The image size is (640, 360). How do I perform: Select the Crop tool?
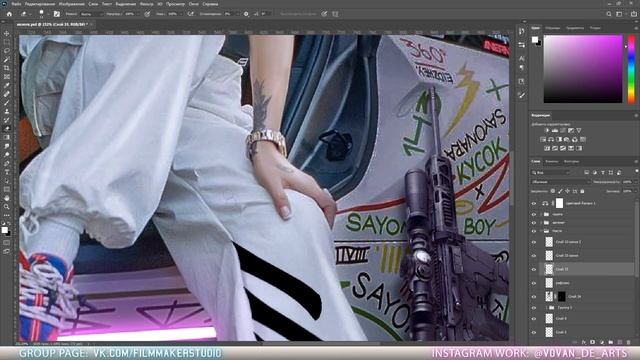tap(7, 68)
